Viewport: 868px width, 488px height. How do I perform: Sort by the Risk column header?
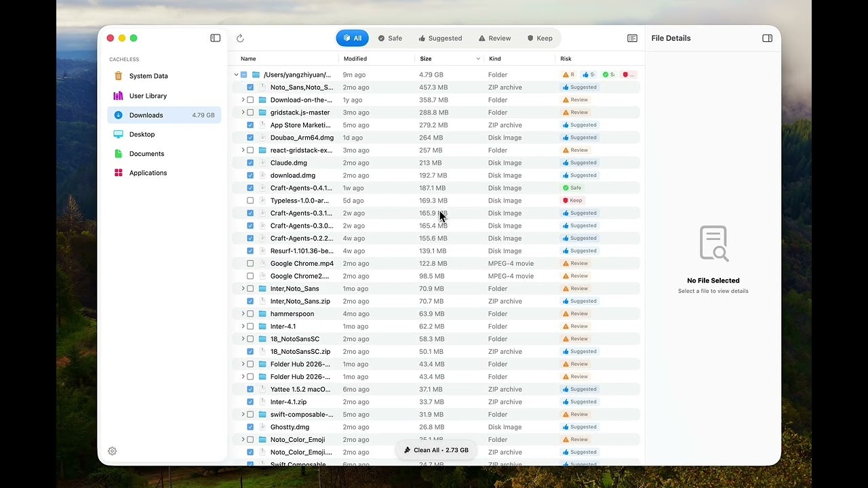pos(566,59)
